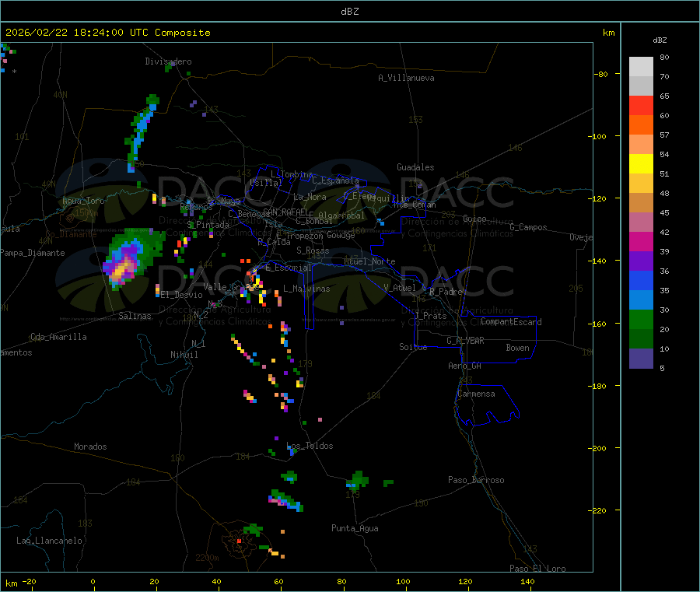Select the 'S_Rosas' label
This screenshot has width=700, height=592.
pos(313,250)
